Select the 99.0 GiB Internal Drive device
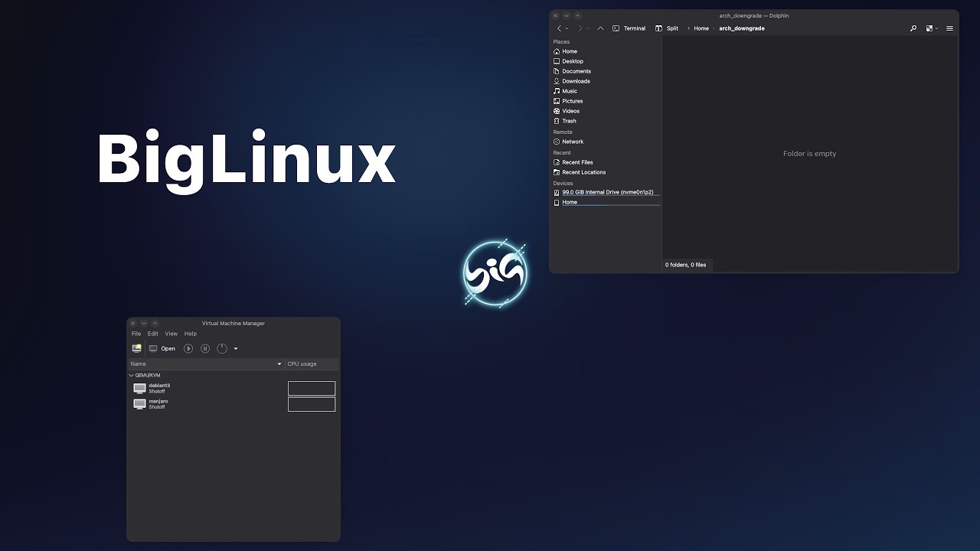Viewport: 980px width, 551px height. pyautogui.click(x=606, y=192)
